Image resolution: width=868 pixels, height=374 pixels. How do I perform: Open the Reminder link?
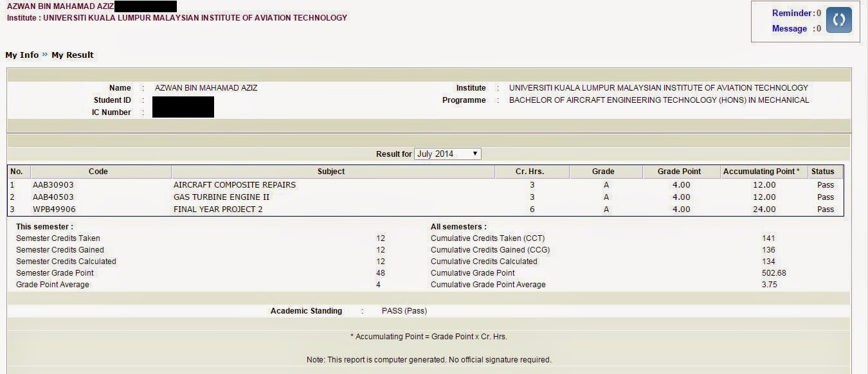pyautogui.click(x=791, y=13)
